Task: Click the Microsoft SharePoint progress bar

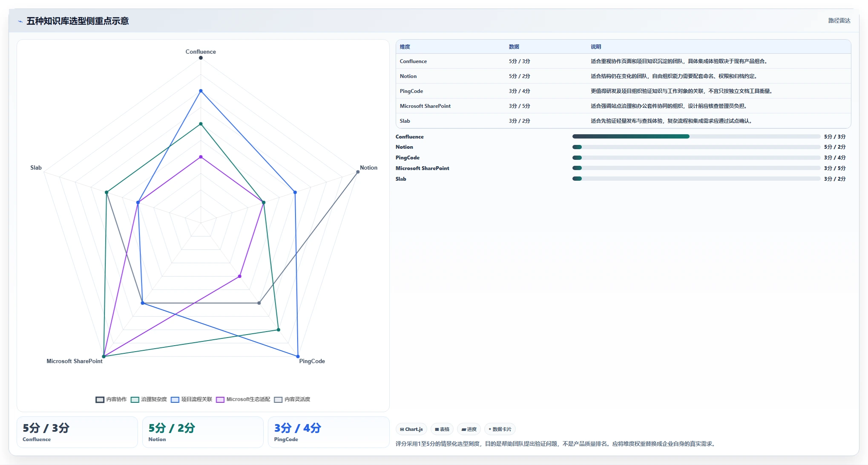Action: (696, 168)
